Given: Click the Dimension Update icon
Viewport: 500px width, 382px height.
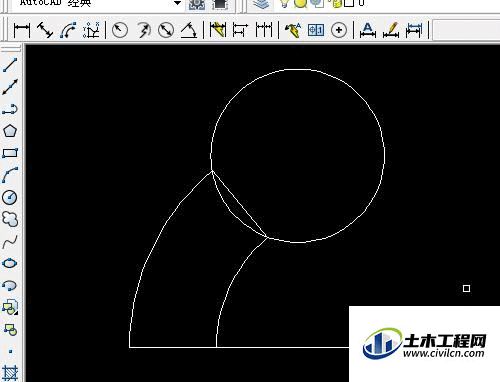Looking at the screenshot, I should pyautogui.click(x=414, y=30).
